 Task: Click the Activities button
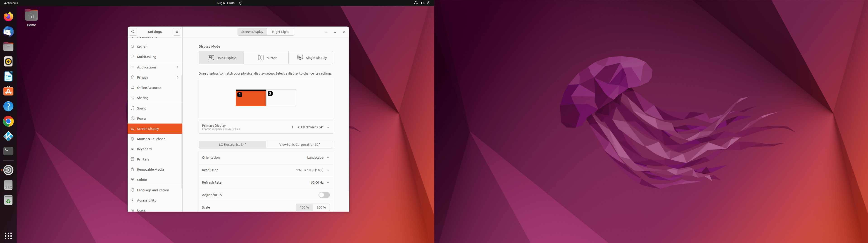(11, 3)
